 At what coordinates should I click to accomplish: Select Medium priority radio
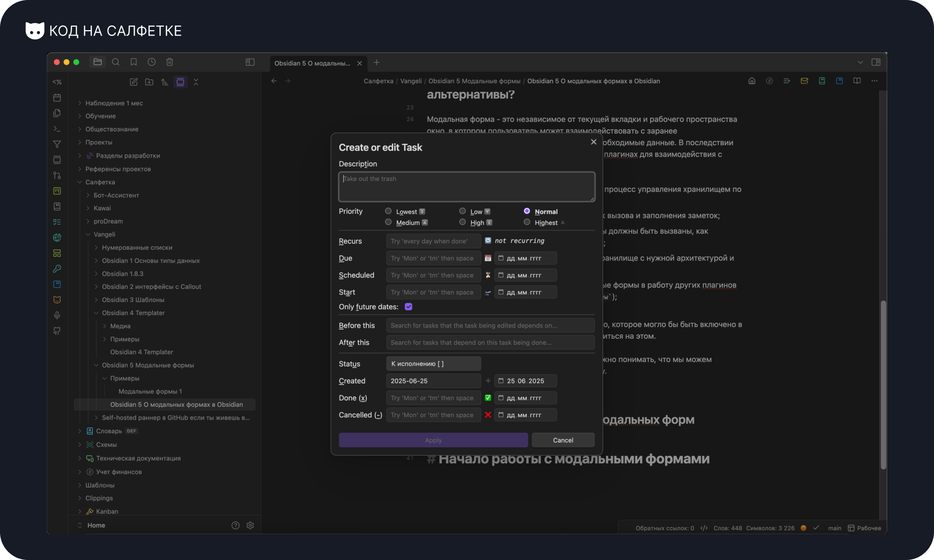[x=388, y=222]
